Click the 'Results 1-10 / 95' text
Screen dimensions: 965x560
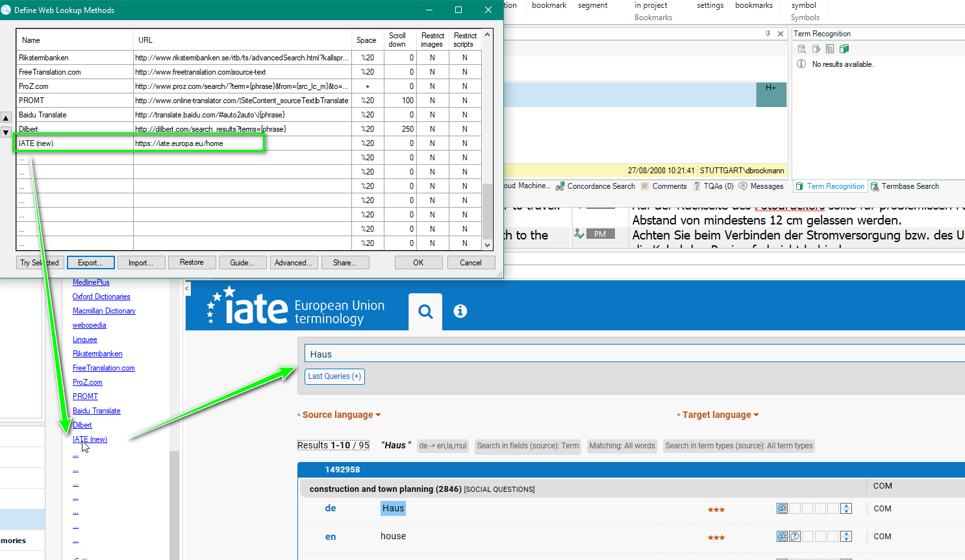[333, 445]
